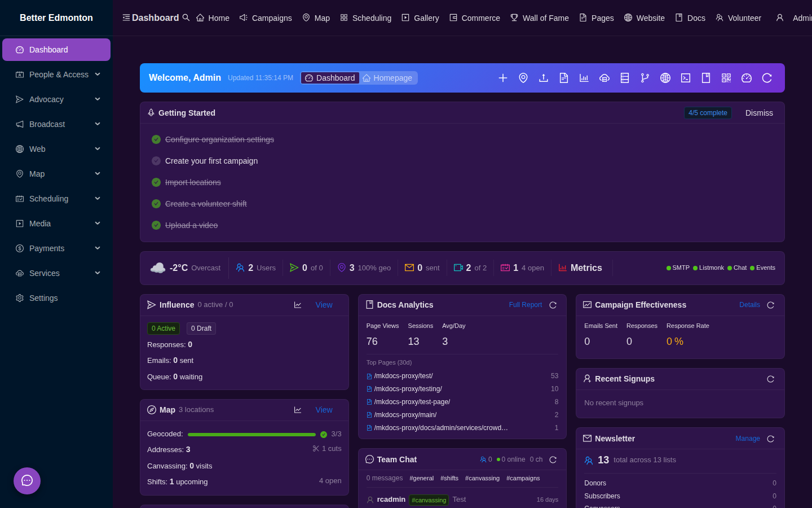This screenshot has height=508, width=812.
Task: Open the bar chart icon in welcome bar
Action: 584,78
